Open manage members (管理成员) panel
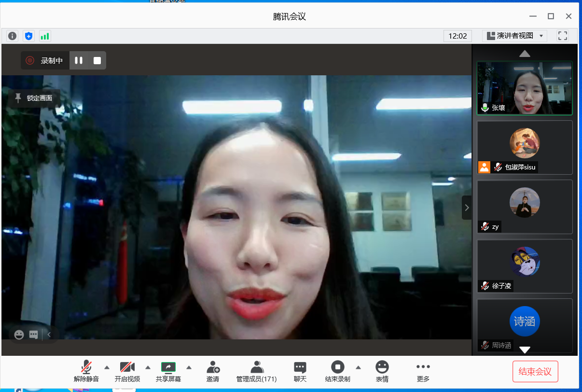Image resolution: width=582 pixels, height=392 pixels. (256, 371)
